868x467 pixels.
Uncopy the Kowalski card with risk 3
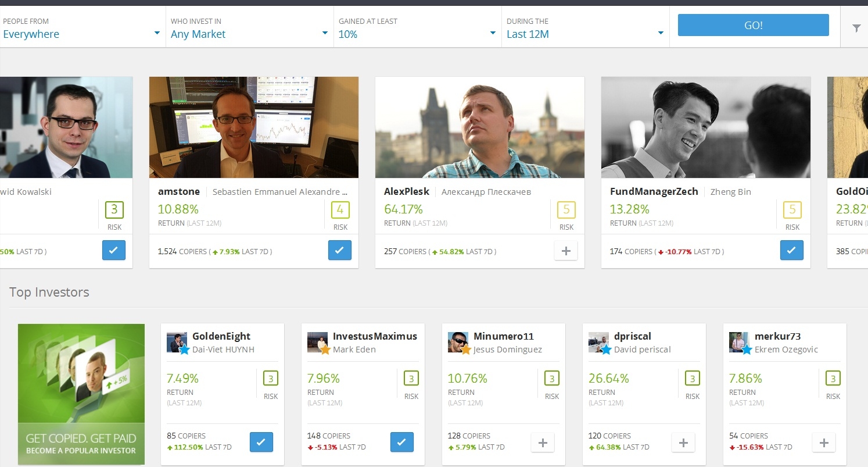pos(114,250)
